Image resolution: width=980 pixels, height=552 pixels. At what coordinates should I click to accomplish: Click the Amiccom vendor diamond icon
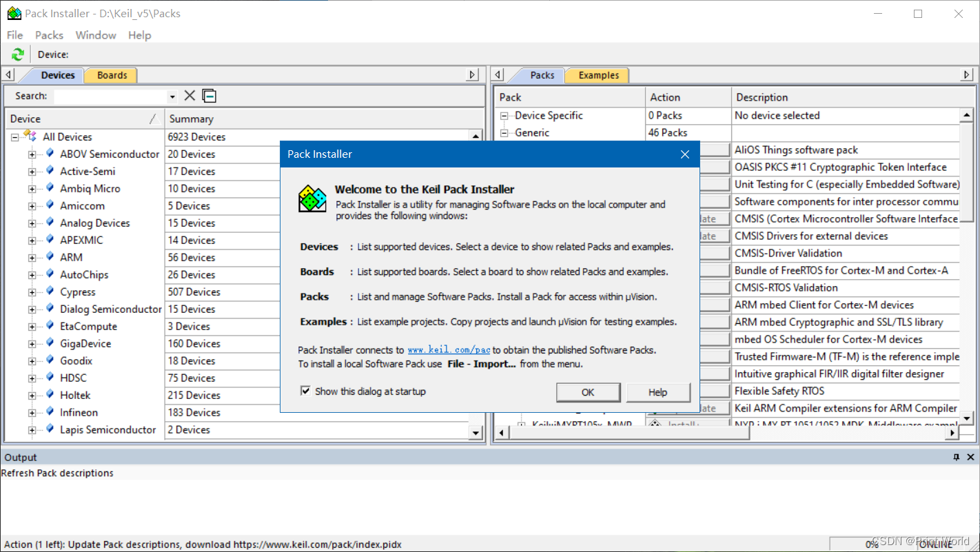coord(50,205)
